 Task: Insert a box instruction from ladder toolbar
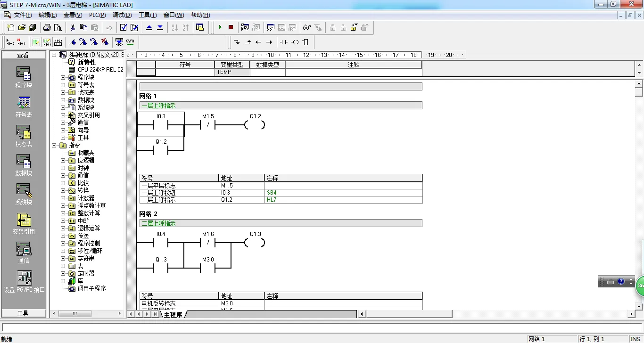coord(305,42)
